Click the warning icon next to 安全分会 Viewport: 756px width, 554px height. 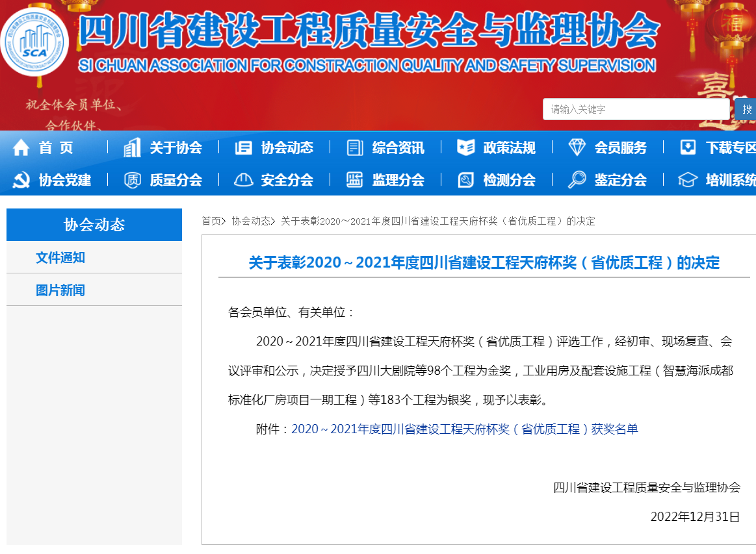(x=243, y=180)
